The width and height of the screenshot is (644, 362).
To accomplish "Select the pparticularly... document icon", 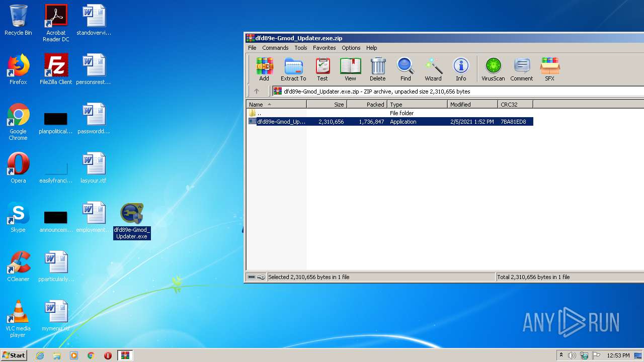I will coord(56,266).
